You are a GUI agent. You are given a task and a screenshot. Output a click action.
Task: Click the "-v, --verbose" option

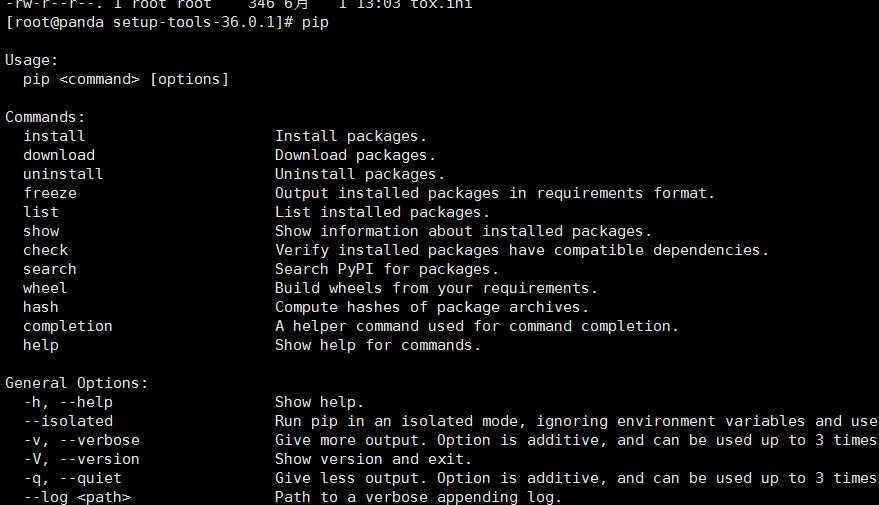pos(81,440)
